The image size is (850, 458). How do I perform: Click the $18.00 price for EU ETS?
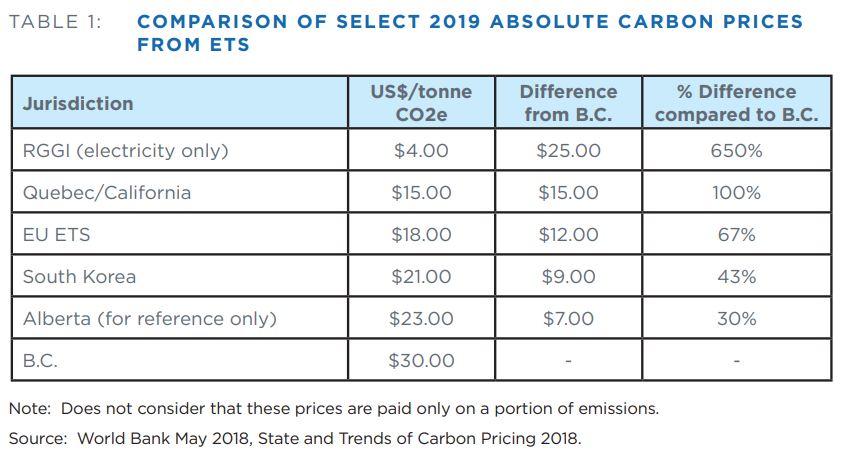(x=421, y=235)
